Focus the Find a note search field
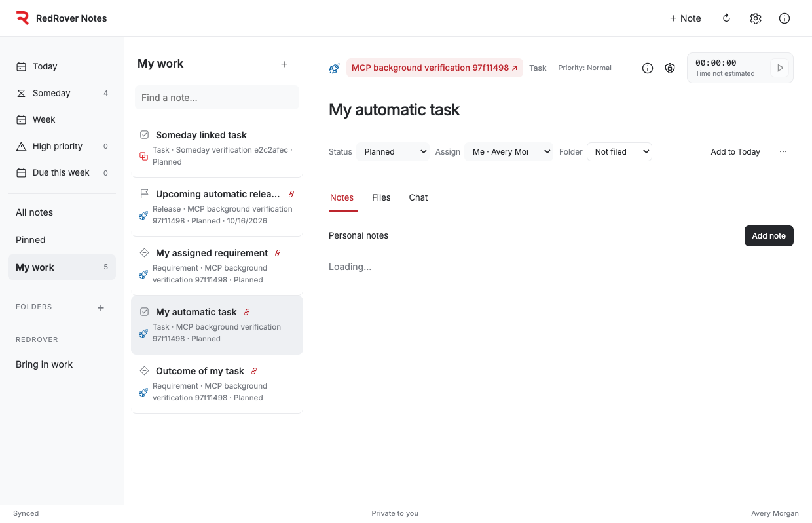The image size is (812, 523). (217, 98)
